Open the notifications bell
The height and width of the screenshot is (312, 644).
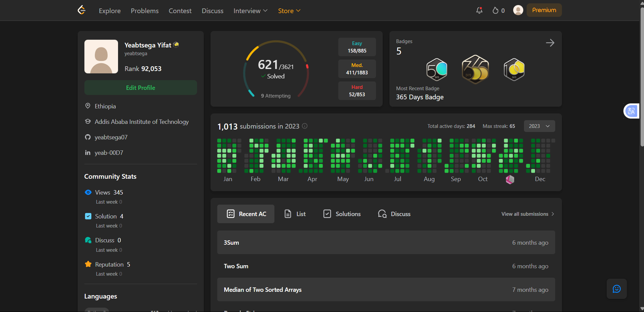tap(479, 10)
